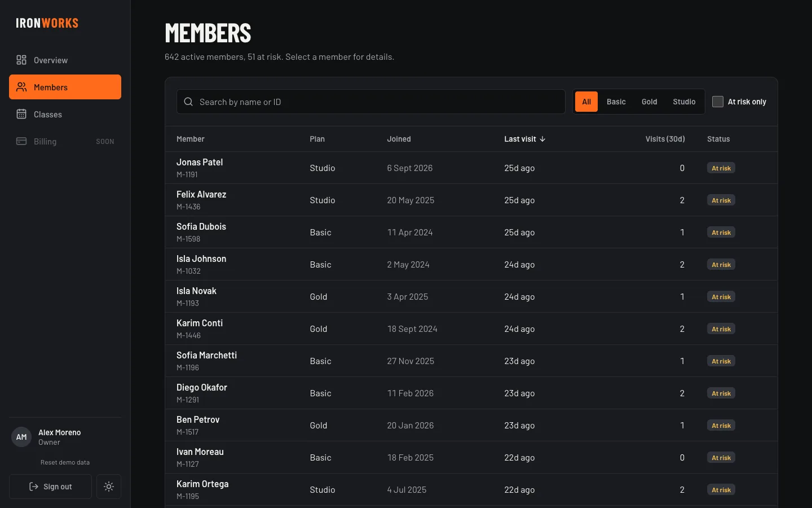Select the Basic plan filter
This screenshot has height=508, width=812.
tap(616, 102)
